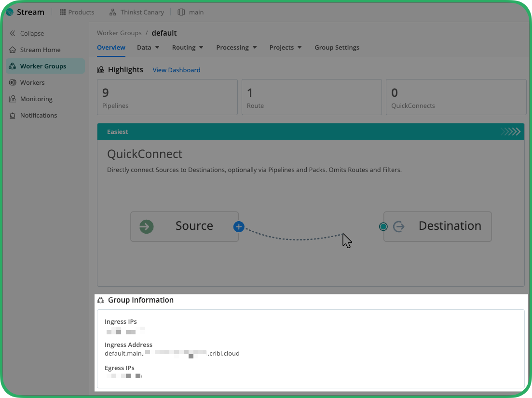
Task: Click the main label in top bar
Action: pos(196,12)
